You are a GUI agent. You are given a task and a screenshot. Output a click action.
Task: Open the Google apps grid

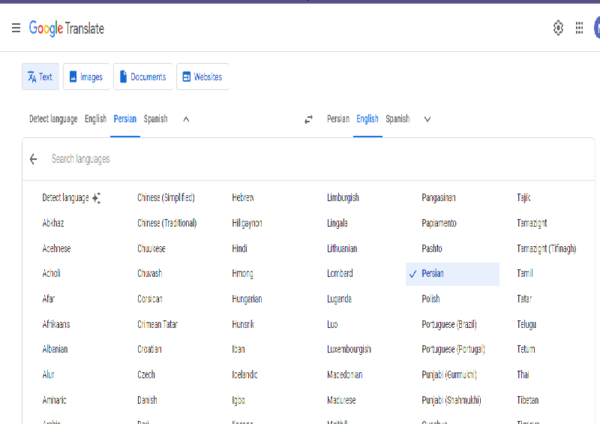click(579, 28)
